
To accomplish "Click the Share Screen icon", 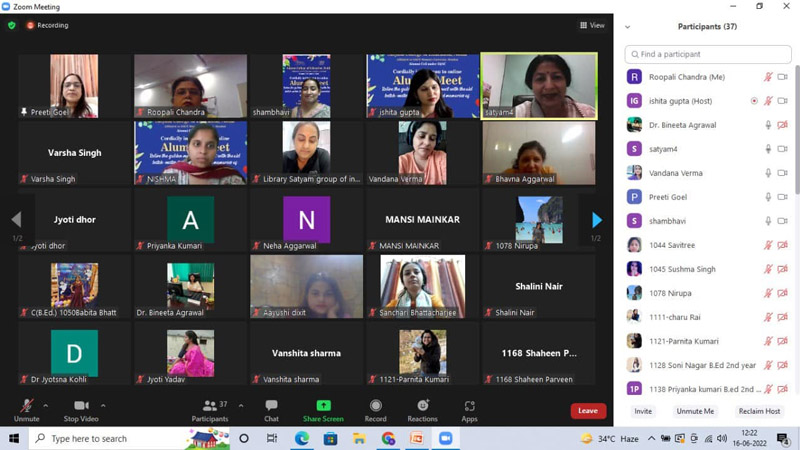I will click(323, 406).
